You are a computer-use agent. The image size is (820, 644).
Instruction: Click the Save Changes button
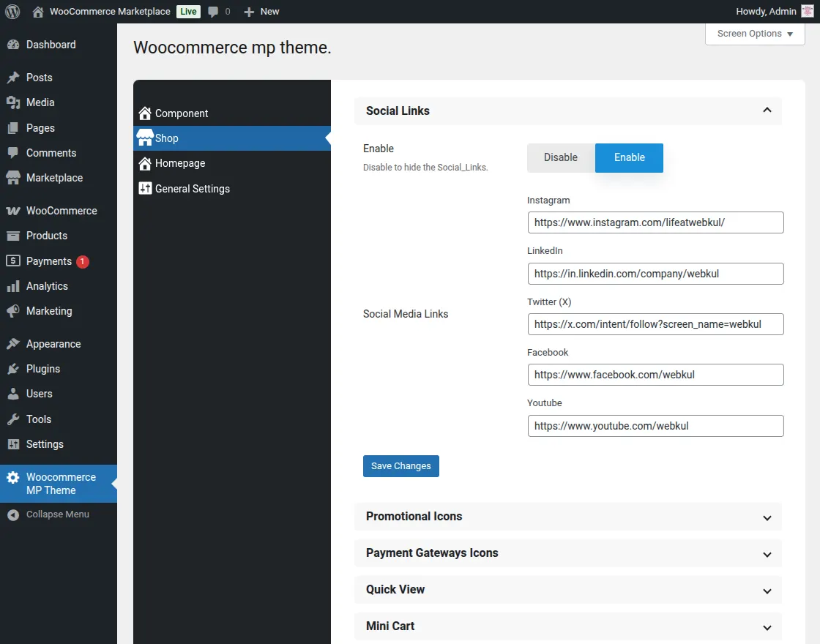[401, 466]
